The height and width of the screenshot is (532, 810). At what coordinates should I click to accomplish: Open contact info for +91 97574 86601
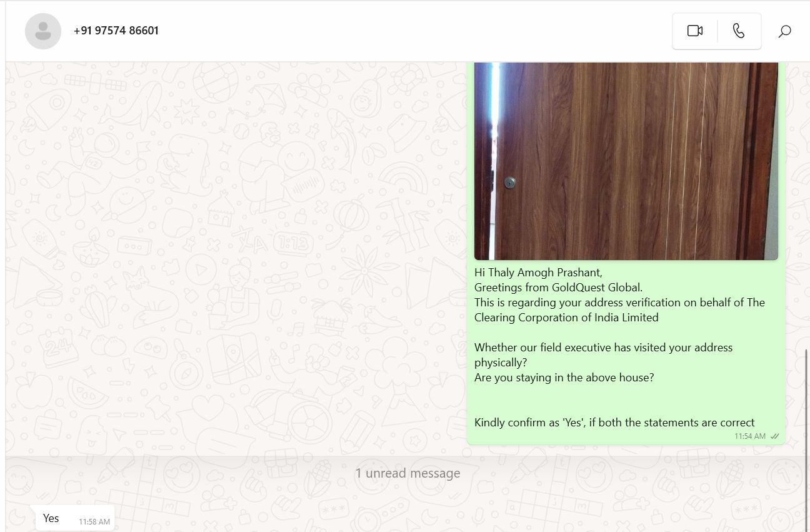(116, 31)
